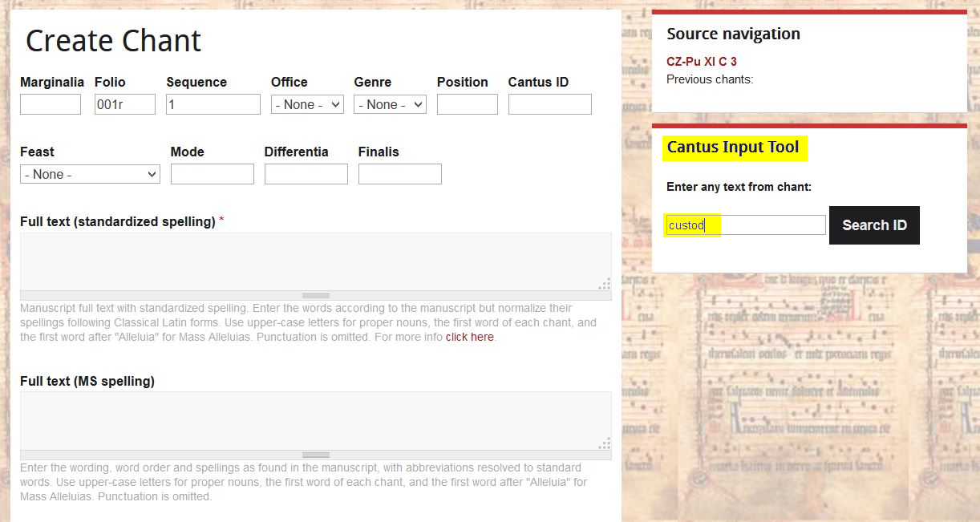Open the Feast dropdown list
The height and width of the screenshot is (522, 980).
(90, 174)
